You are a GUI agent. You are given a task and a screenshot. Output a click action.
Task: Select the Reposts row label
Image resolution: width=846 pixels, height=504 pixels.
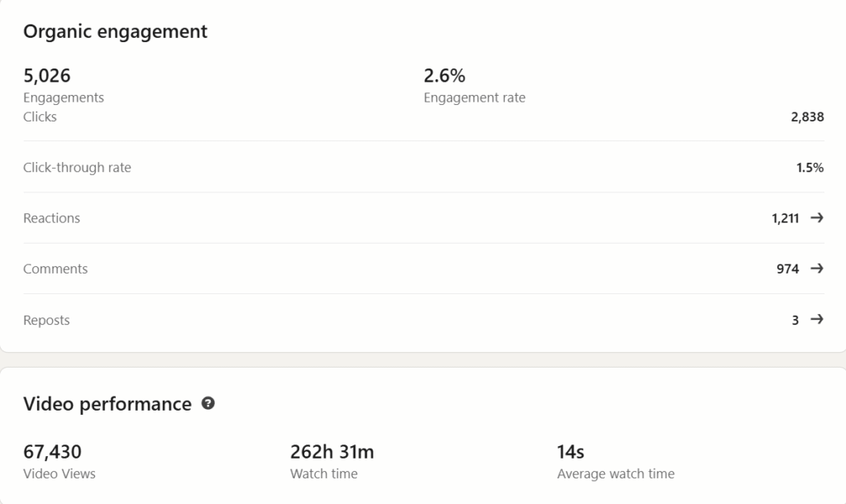point(46,320)
